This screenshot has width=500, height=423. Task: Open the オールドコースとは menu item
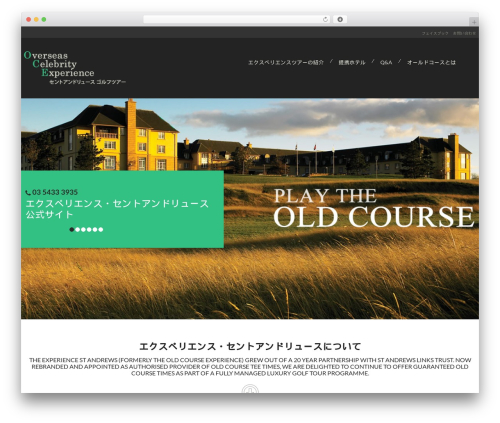[431, 62]
